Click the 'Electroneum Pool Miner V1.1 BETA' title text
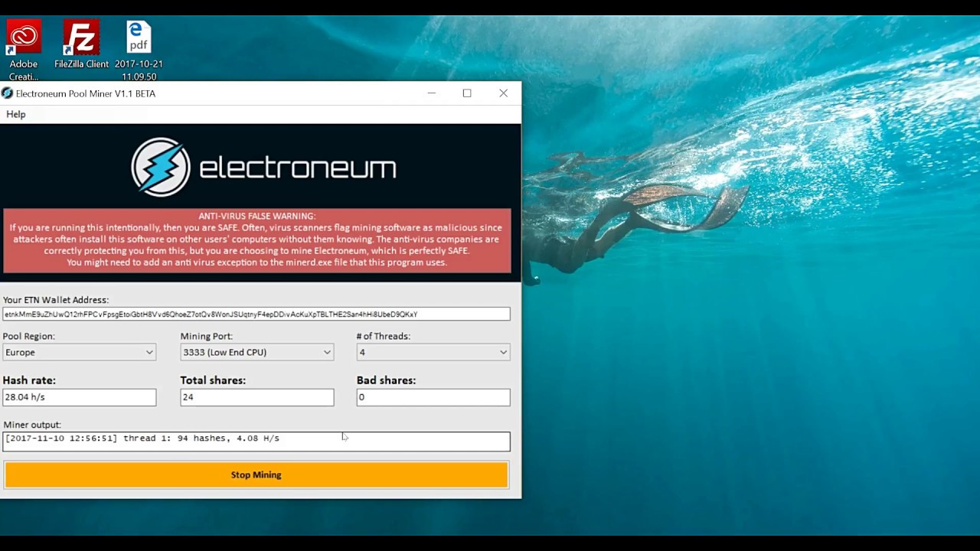The height and width of the screenshot is (551, 980). [86, 93]
